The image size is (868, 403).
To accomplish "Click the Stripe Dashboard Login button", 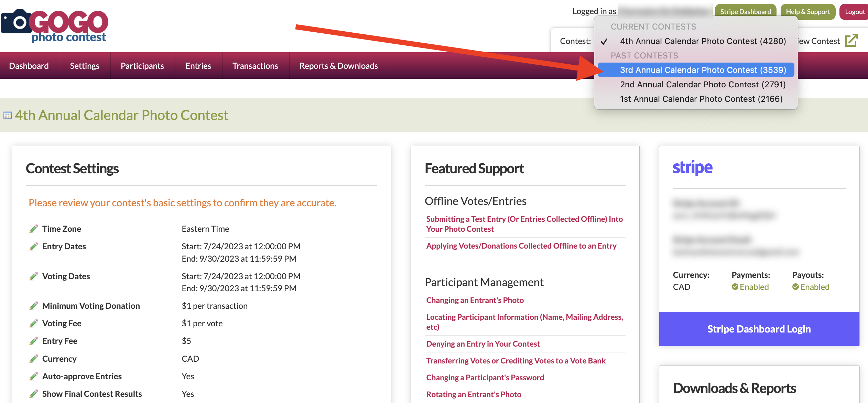I will [x=759, y=329].
